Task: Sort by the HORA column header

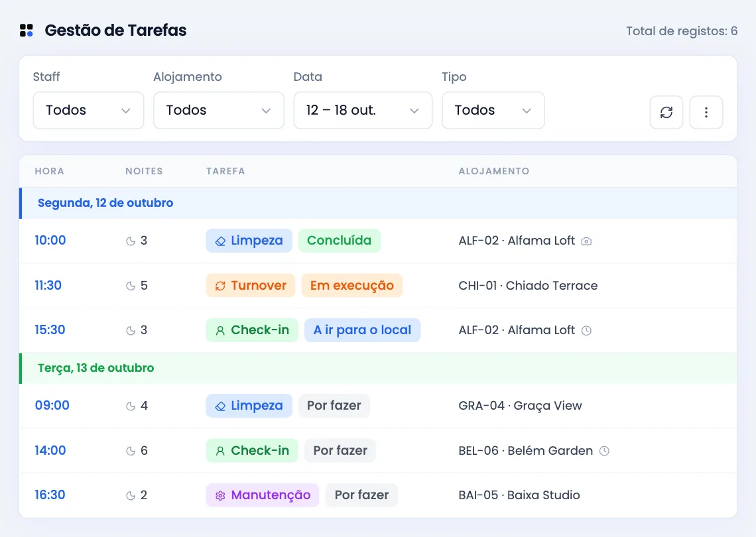Action: point(49,171)
